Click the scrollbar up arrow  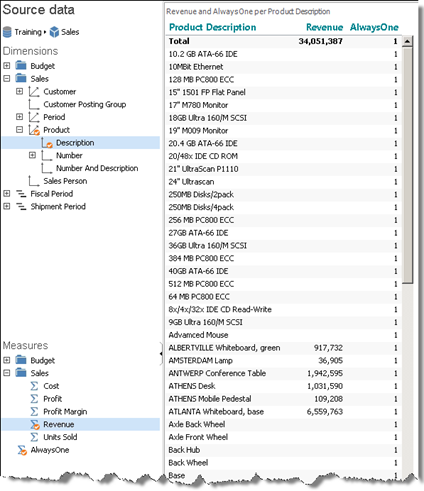pyautogui.click(x=407, y=41)
